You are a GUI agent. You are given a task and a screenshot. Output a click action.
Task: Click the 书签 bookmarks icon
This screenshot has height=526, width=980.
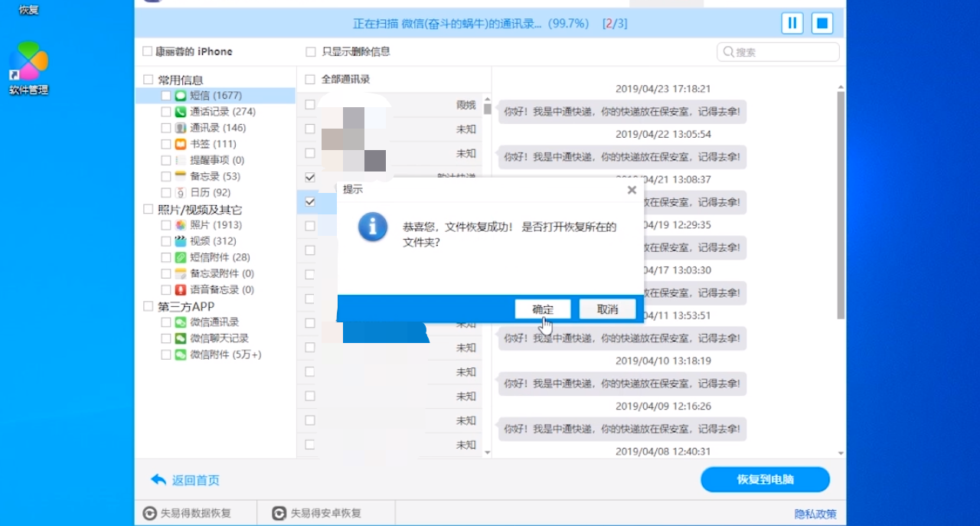[x=181, y=144]
